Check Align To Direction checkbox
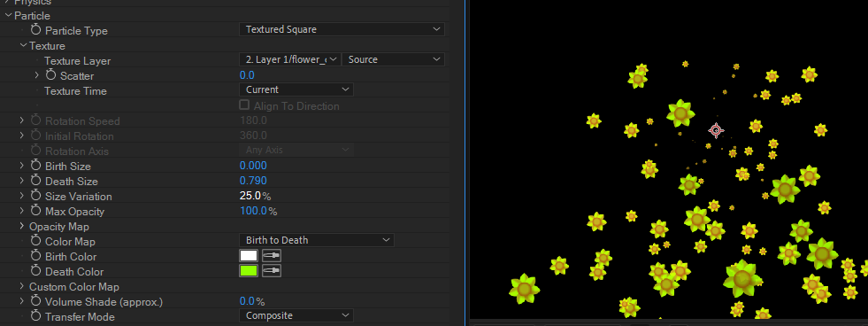Screen dimensions: 868x326 [243, 105]
